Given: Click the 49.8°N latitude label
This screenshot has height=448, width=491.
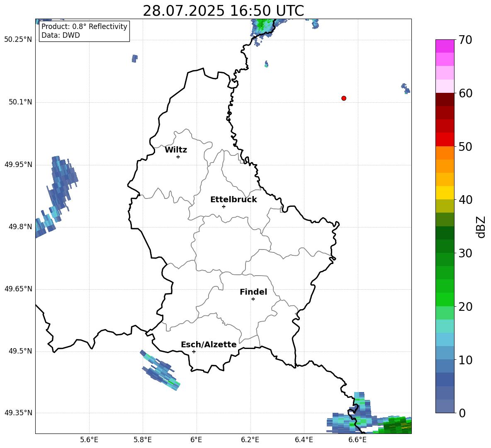Looking at the screenshot, I should [x=20, y=227].
